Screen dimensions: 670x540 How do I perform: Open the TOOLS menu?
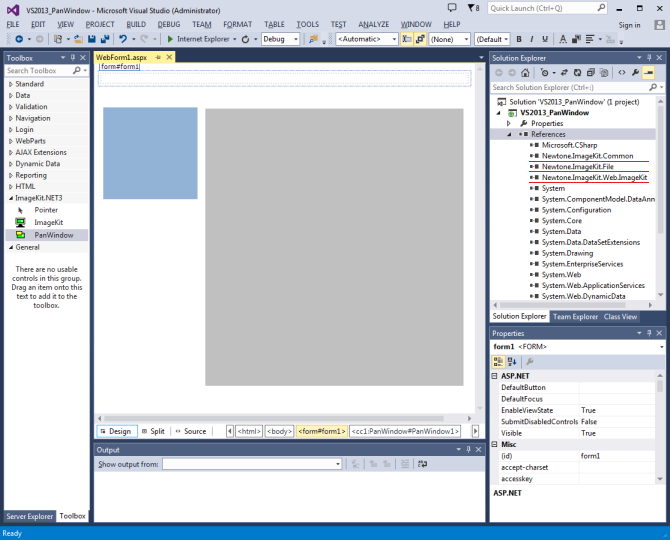coord(307,24)
